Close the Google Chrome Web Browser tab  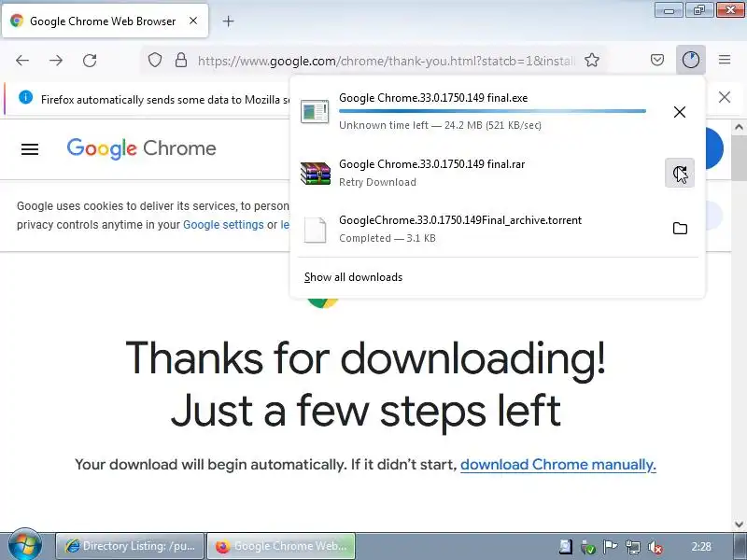coord(193,21)
